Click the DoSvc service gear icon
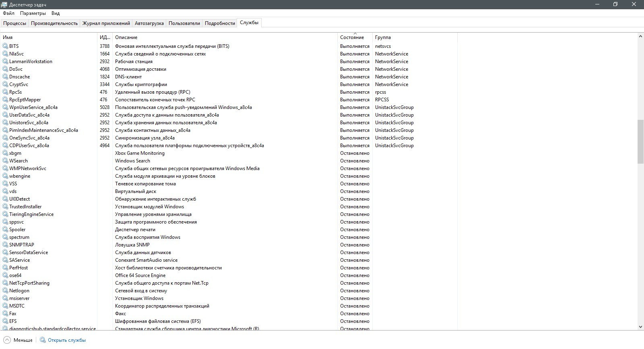Viewport: 644px width, 349px height. (5, 69)
